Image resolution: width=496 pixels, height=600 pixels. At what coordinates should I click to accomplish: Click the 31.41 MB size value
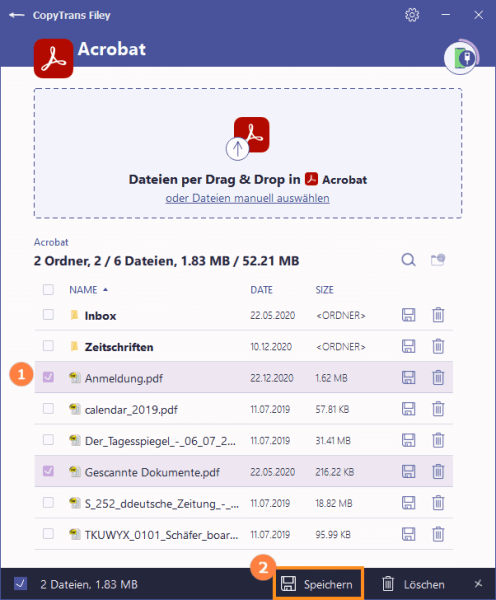tap(333, 441)
